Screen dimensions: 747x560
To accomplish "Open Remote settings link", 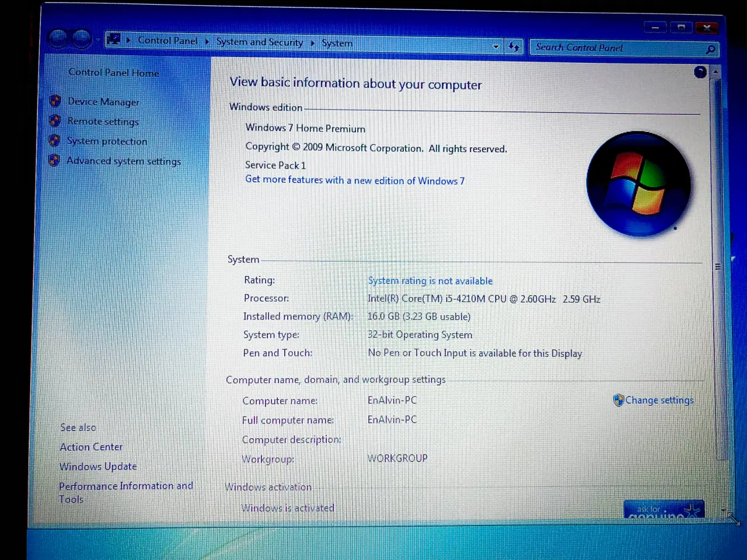I will point(103,121).
